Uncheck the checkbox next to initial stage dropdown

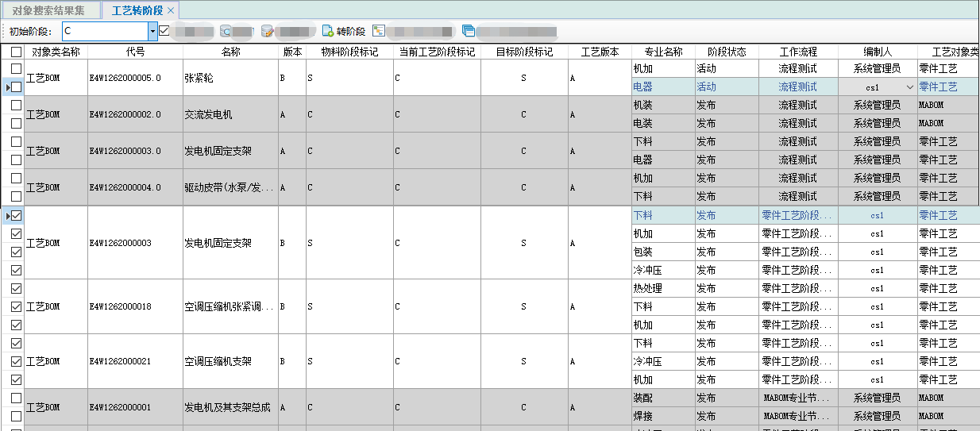pyautogui.click(x=164, y=31)
